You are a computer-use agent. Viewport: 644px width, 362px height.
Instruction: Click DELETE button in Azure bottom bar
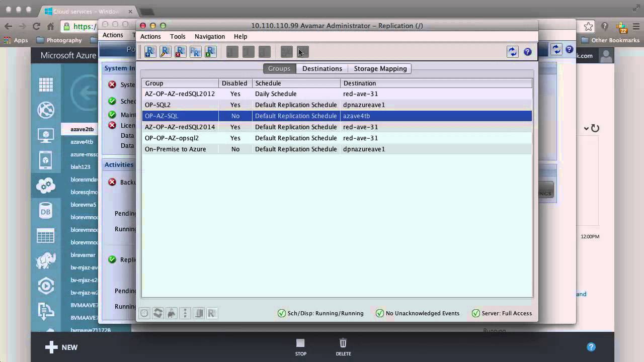(x=343, y=347)
